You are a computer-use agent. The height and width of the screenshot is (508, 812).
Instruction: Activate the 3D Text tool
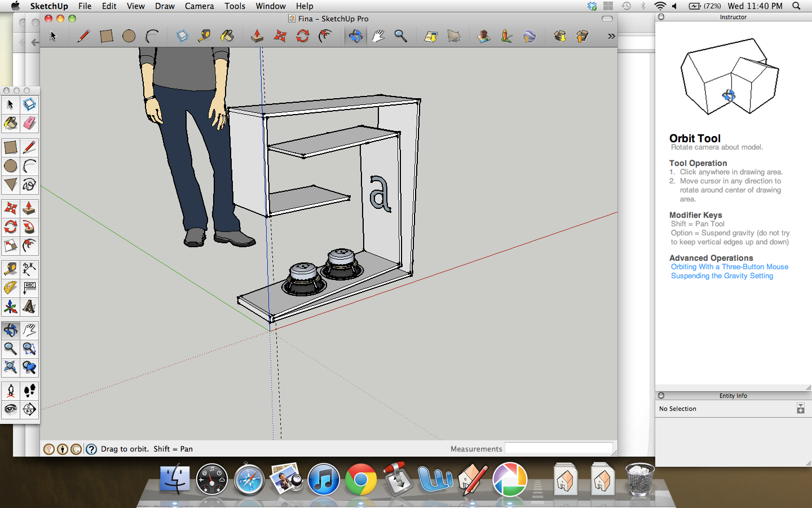pyautogui.click(x=29, y=307)
